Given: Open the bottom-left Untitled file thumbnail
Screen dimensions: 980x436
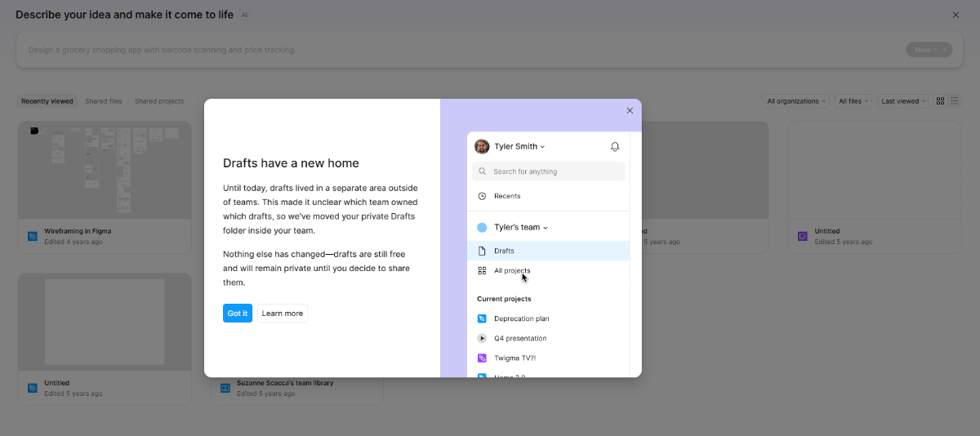Looking at the screenshot, I should pos(105,322).
